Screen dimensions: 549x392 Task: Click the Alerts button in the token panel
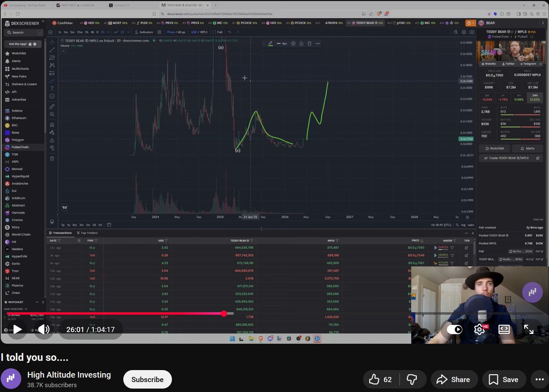pyautogui.click(x=527, y=149)
